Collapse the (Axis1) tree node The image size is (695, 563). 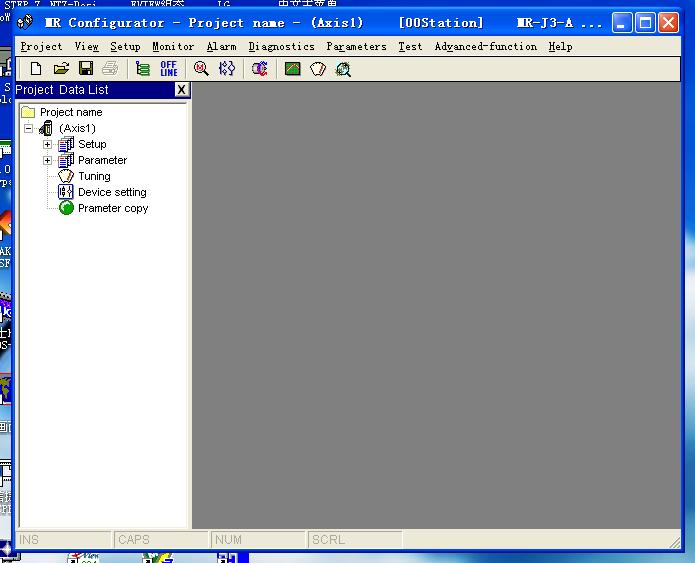28,128
